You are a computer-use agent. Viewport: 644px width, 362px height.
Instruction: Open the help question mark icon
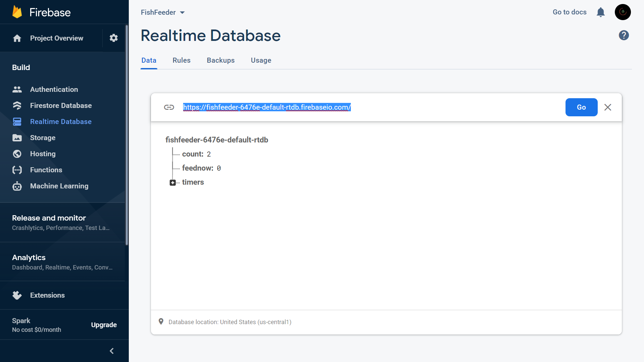[x=624, y=35]
